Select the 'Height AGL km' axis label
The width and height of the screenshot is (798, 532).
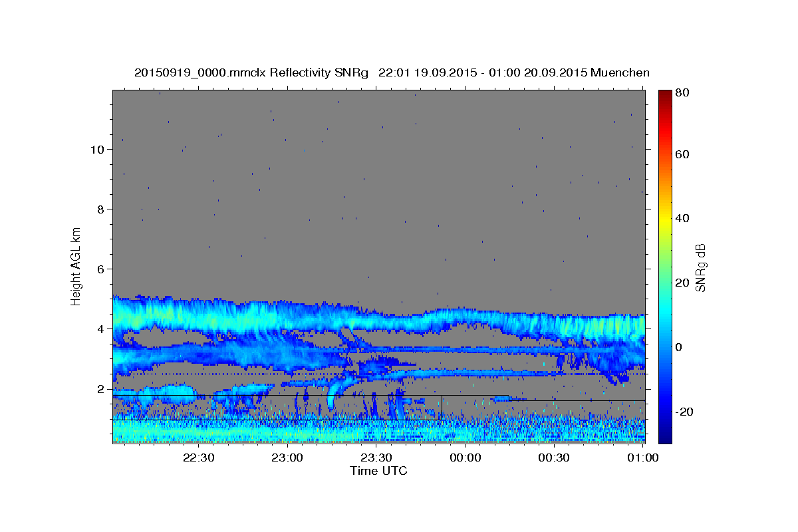pos(76,266)
